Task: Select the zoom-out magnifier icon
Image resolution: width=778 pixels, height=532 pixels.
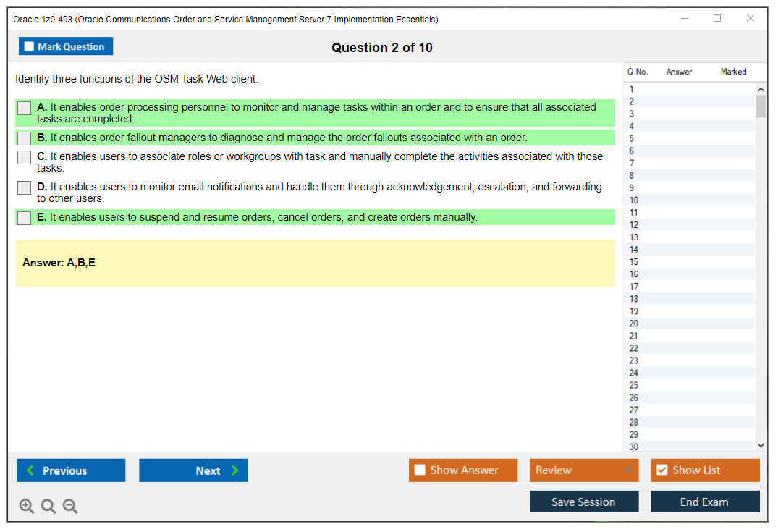Action: point(70,506)
